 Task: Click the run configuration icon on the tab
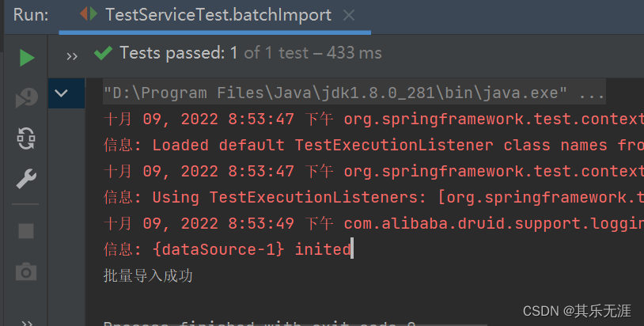point(89,15)
